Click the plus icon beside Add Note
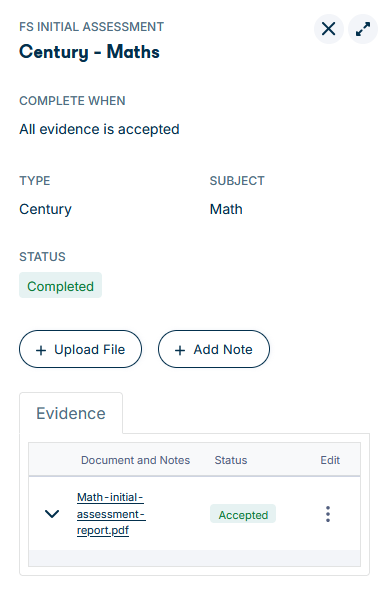 tap(180, 350)
